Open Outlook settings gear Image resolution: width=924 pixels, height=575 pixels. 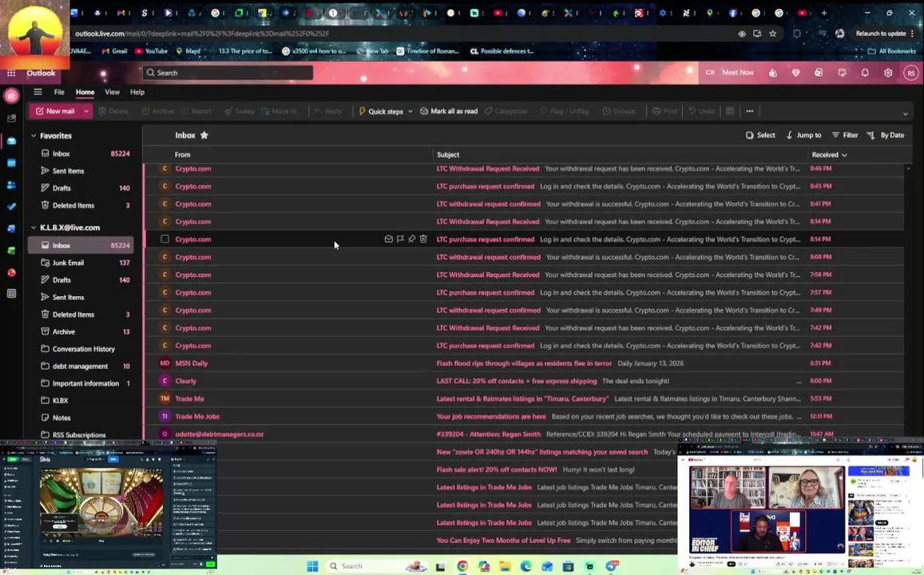click(x=887, y=73)
